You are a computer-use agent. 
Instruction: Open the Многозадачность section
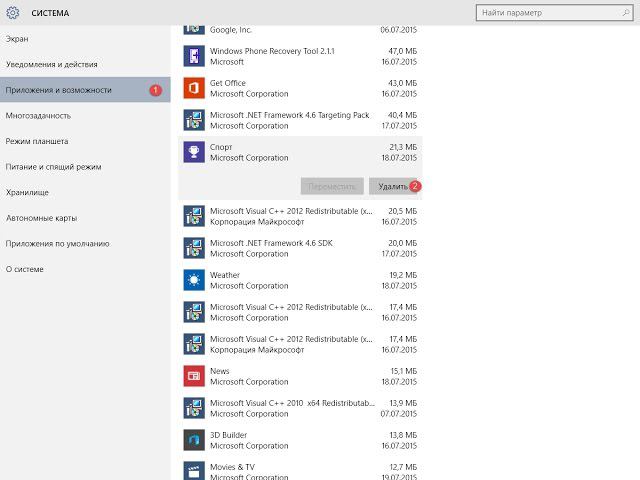pyautogui.click(x=85, y=116)
